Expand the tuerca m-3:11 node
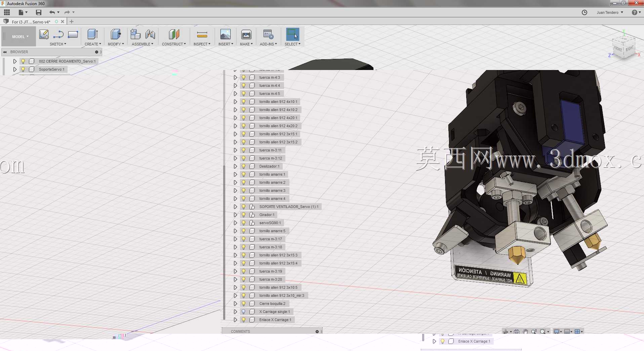The image size is (644, 351). (235, 150)
